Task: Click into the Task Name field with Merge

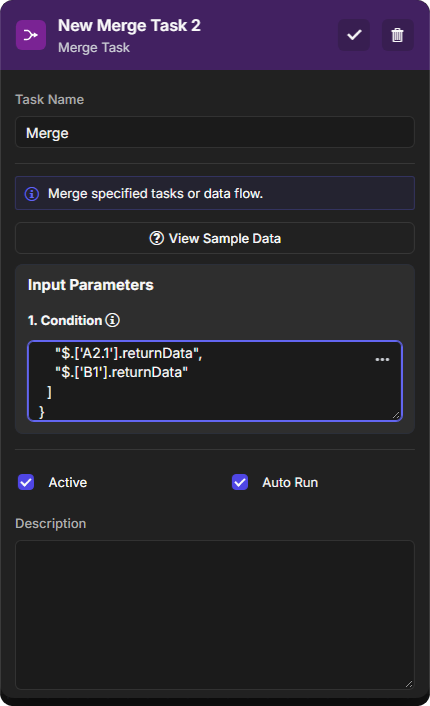Action: (x=215, y=132)
